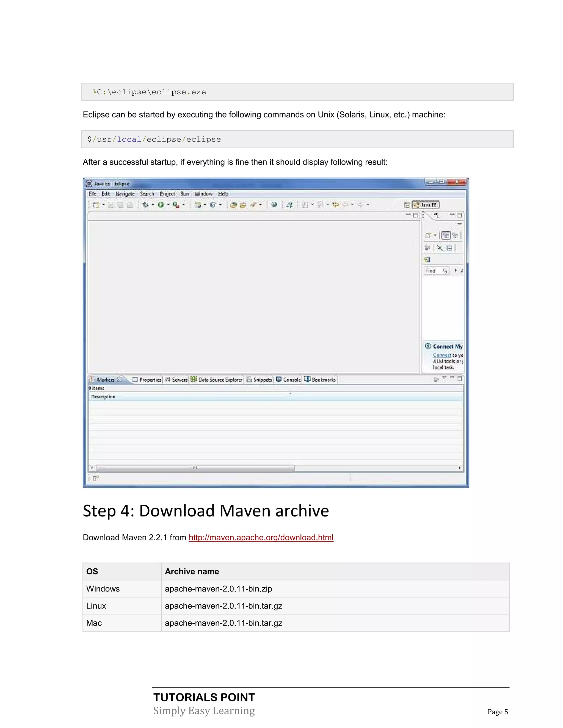
Task: Open the New wizard dropdown arrow
Action: (103, 205)
